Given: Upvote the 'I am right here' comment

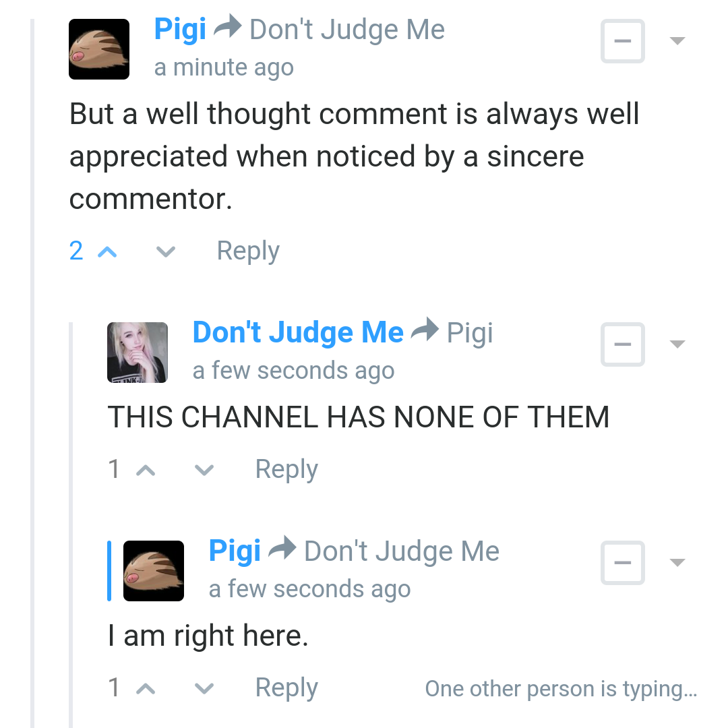Looking at the screenshot, I should click(x=146, y=689).
